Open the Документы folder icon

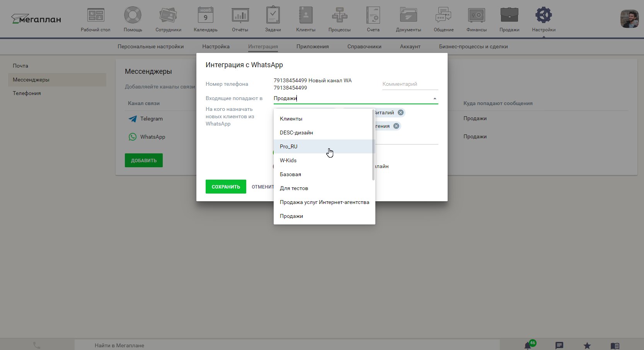coord(408,15)
